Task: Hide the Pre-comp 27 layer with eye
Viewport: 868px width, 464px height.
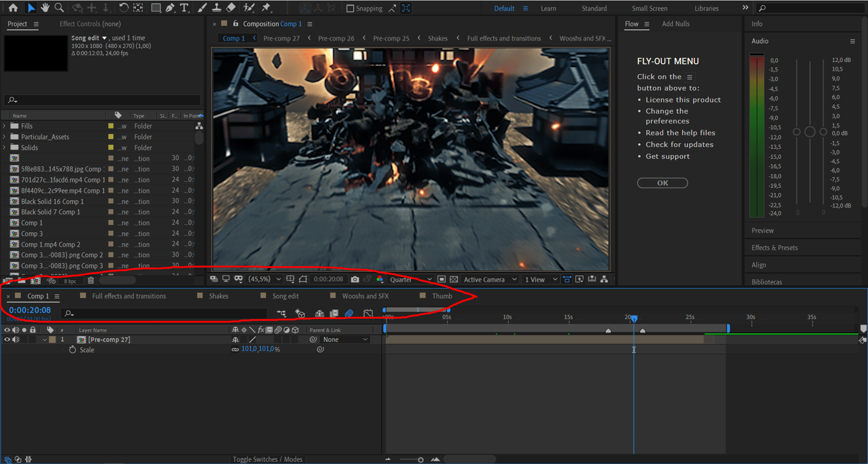Action: [x=7, y=339]
